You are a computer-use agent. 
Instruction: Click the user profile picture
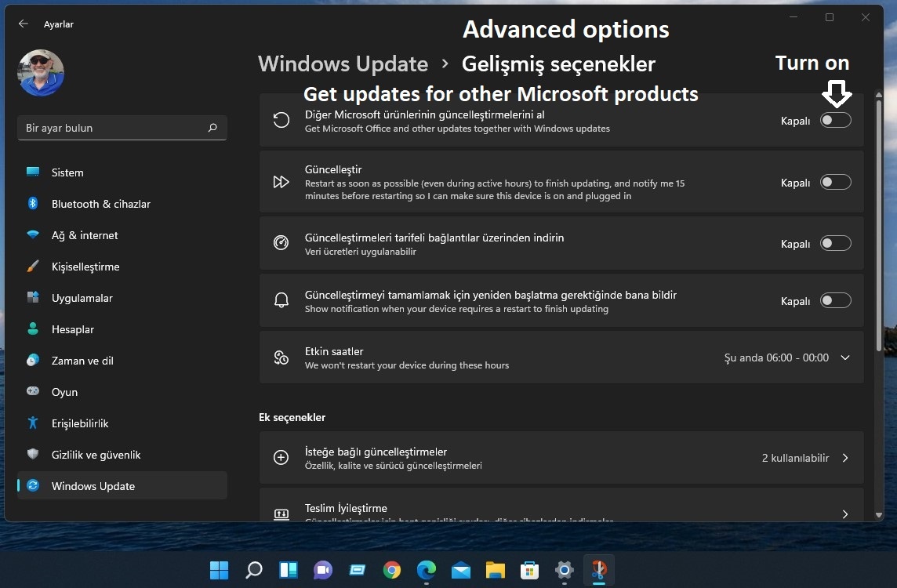click(41, 73)
